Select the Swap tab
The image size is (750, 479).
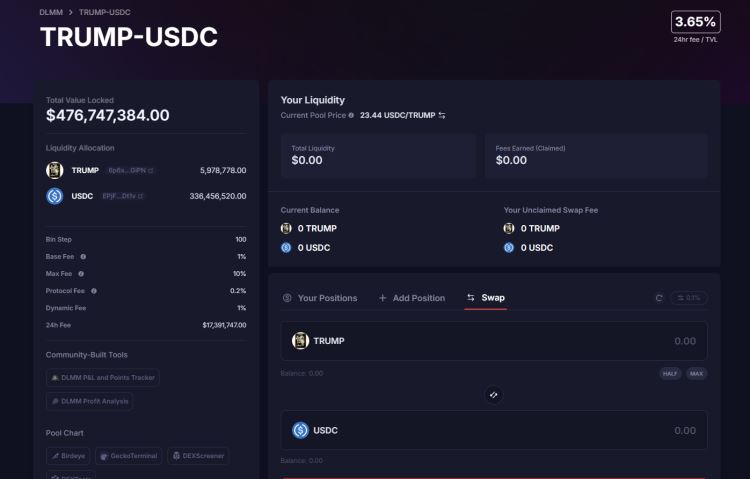click(485, 298)
